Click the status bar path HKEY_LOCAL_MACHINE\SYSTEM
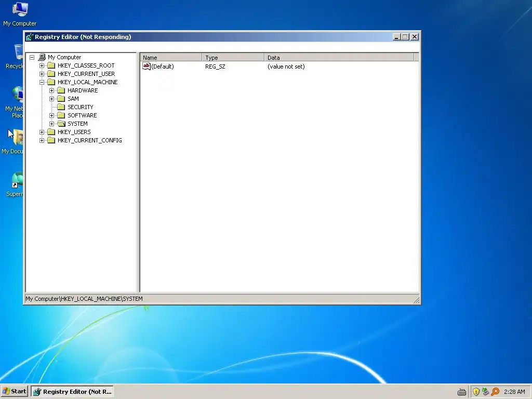Screen dimensions: 532x399 click(x=102, y=299)
